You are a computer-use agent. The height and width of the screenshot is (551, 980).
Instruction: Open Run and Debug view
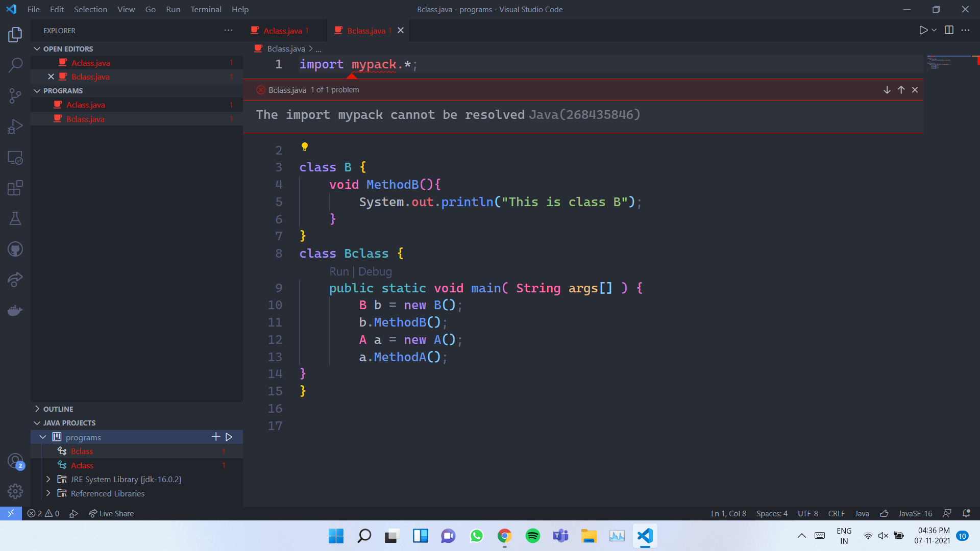point(15,126)
